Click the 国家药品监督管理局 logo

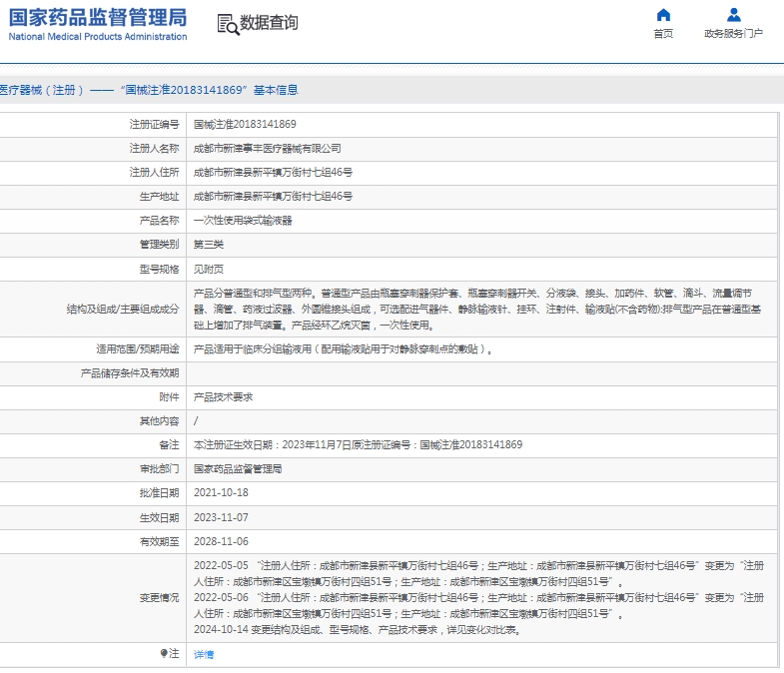(98, 24)
